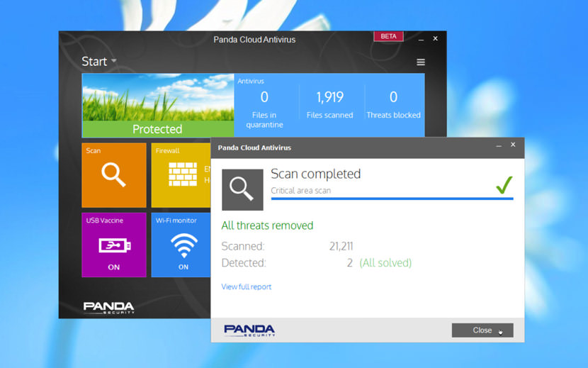The width and height of the screenshot is (588, 368).
Task: Click the Antivirus panel label
Action: [251, 81]
